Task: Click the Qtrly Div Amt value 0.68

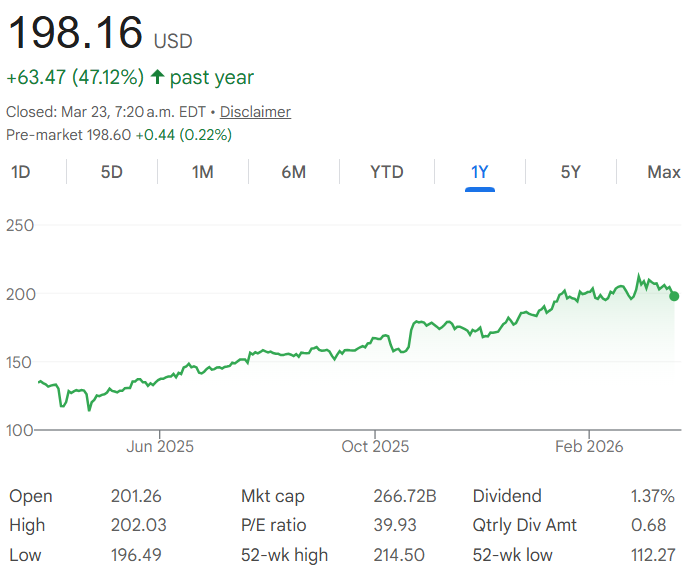Action: coord(649,525)
